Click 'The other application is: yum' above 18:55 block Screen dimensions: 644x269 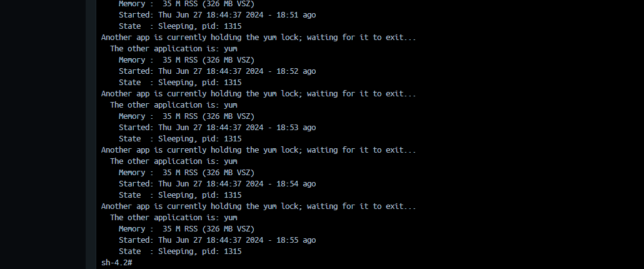(x=174, y=218)
